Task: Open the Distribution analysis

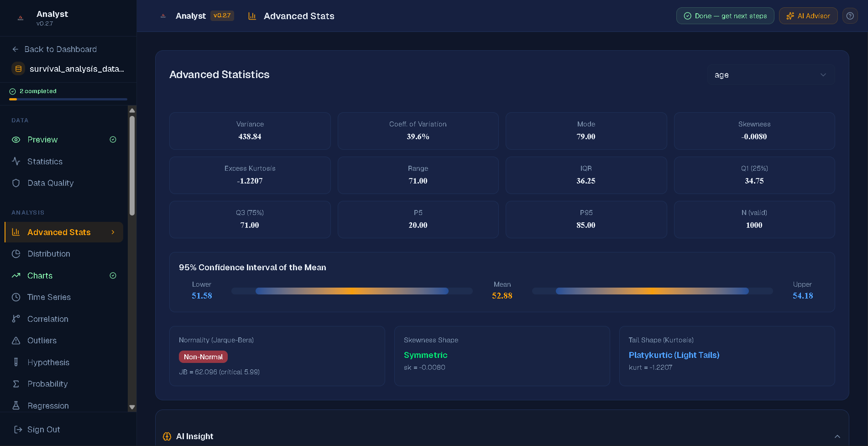Action: pos(64,254)
